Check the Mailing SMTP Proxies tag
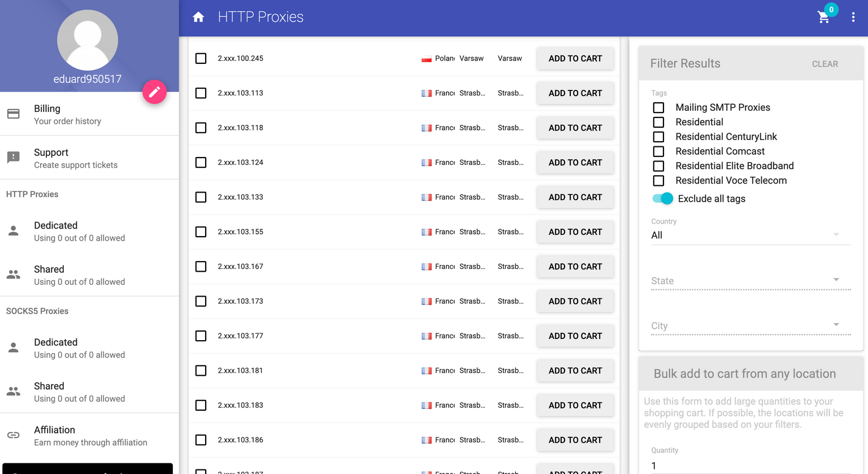 658,107
